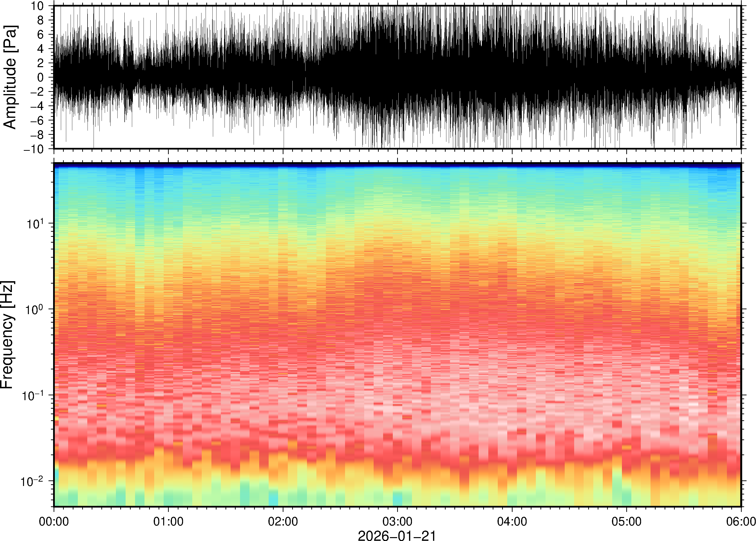Click the 03:00 time axis label
The height and width of the screenshot is (541, 756).
click(x=397, y=521)
